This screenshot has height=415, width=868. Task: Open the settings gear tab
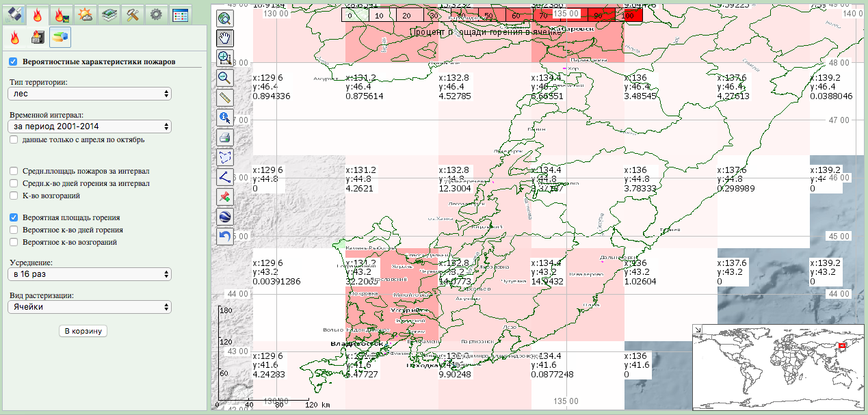[x=156, y=13]
